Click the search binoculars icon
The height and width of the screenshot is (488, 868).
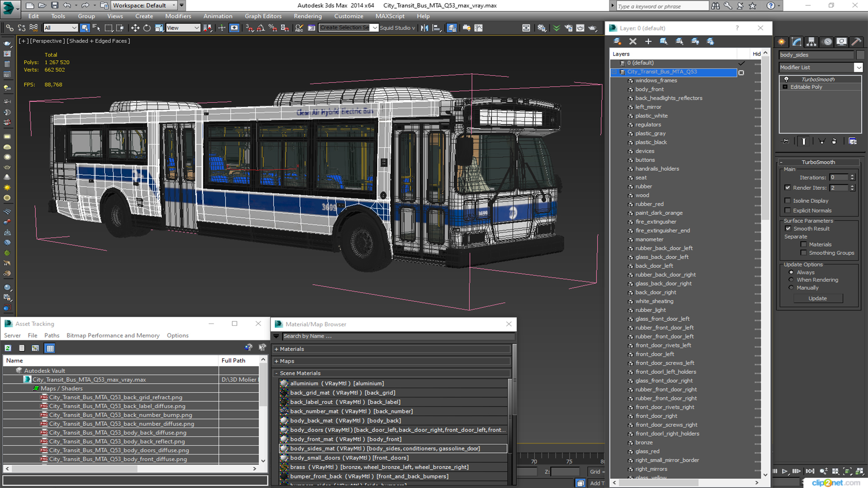[x=715, y=6]
